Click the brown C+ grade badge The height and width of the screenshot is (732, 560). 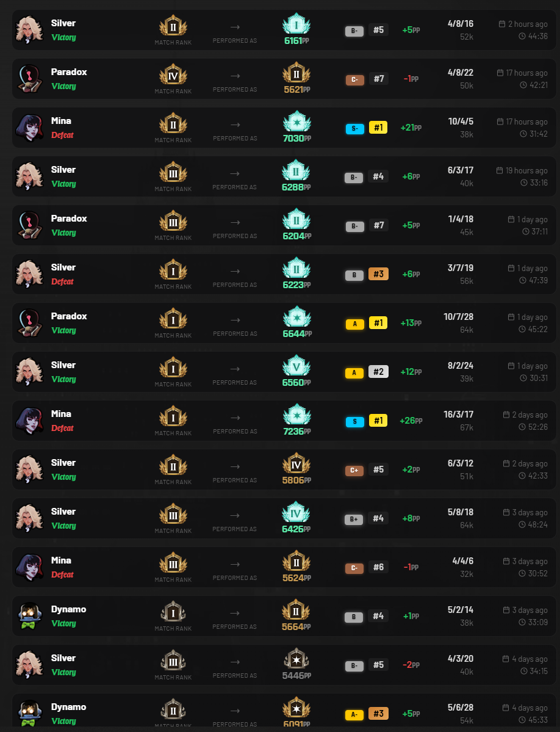coord(354,471)
